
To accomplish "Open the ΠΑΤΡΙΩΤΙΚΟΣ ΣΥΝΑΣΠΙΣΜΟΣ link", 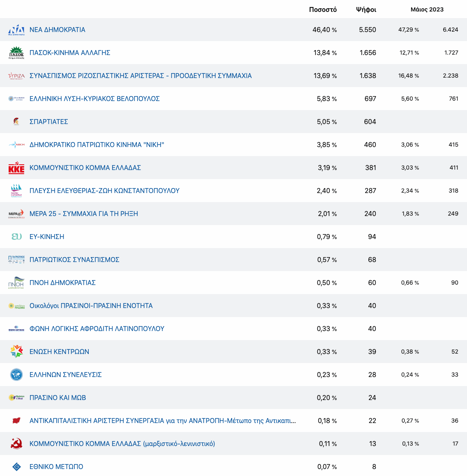I will (74, 260).
